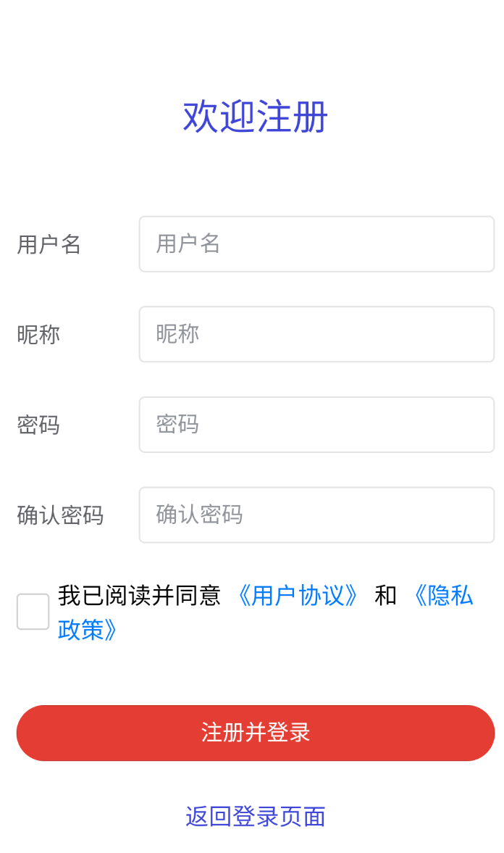Click the gray 昵称 placeholder text
504x853 pixels.
177,333
